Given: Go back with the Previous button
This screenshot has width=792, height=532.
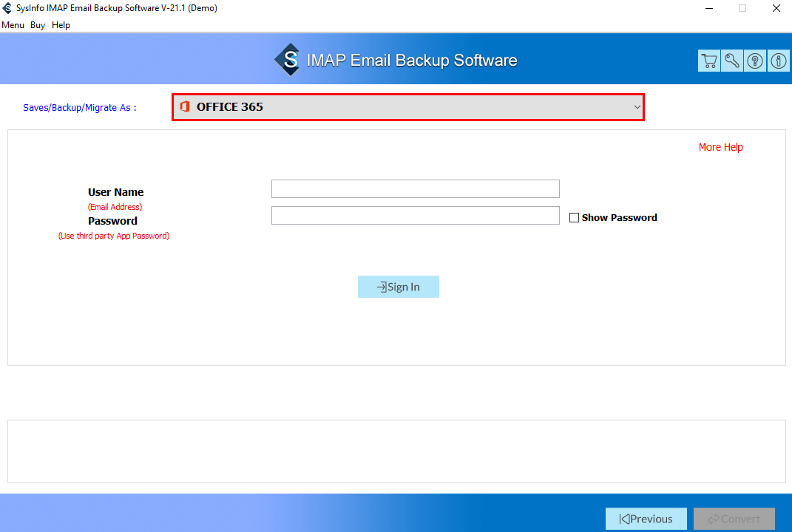Looking at the screenshot, I should click(646, 519).
